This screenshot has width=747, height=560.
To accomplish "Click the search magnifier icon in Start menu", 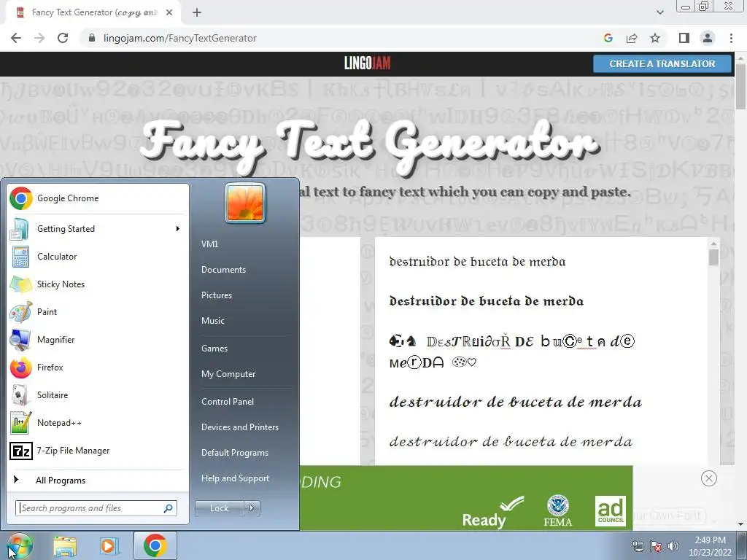I will (169, 508).
